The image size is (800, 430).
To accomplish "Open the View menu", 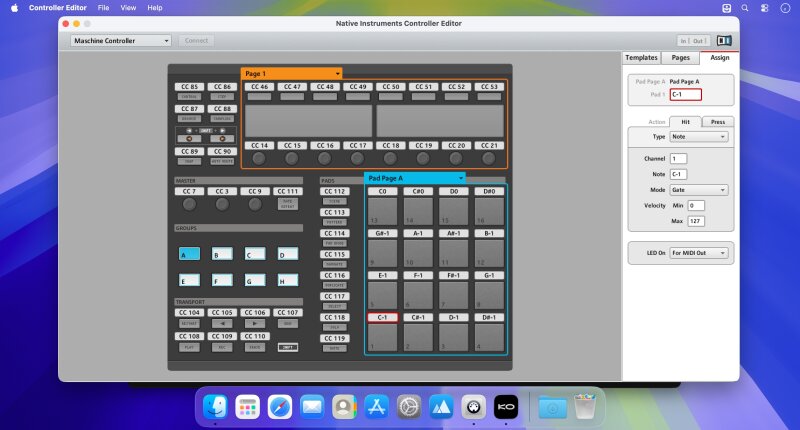I will (x=128, y=8).
